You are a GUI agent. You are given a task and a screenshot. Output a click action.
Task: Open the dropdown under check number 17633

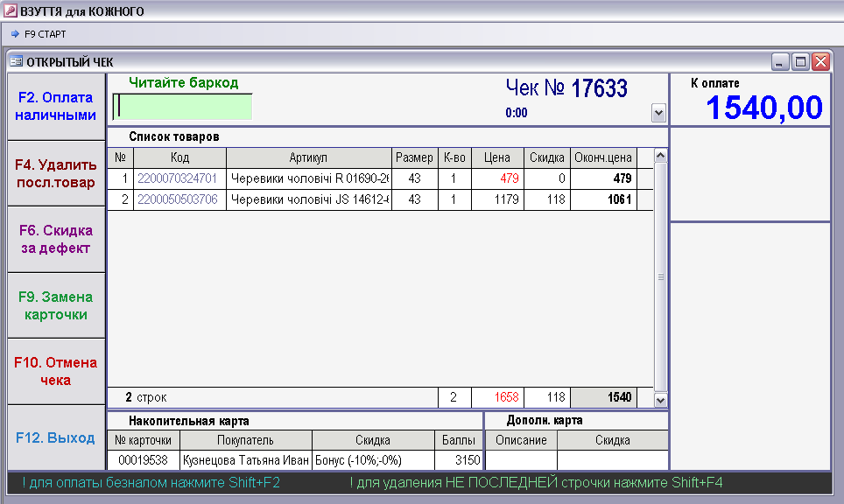tap(658, 113)
